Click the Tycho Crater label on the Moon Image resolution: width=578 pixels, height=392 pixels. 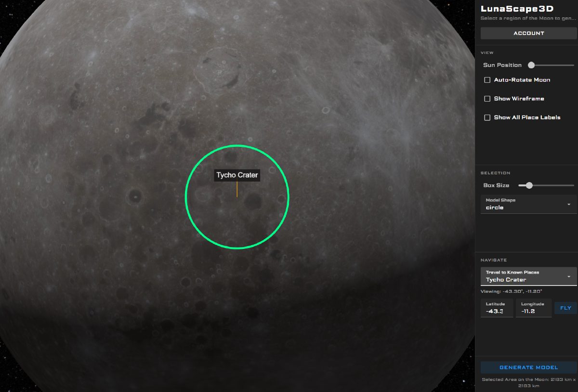point(237,175)
